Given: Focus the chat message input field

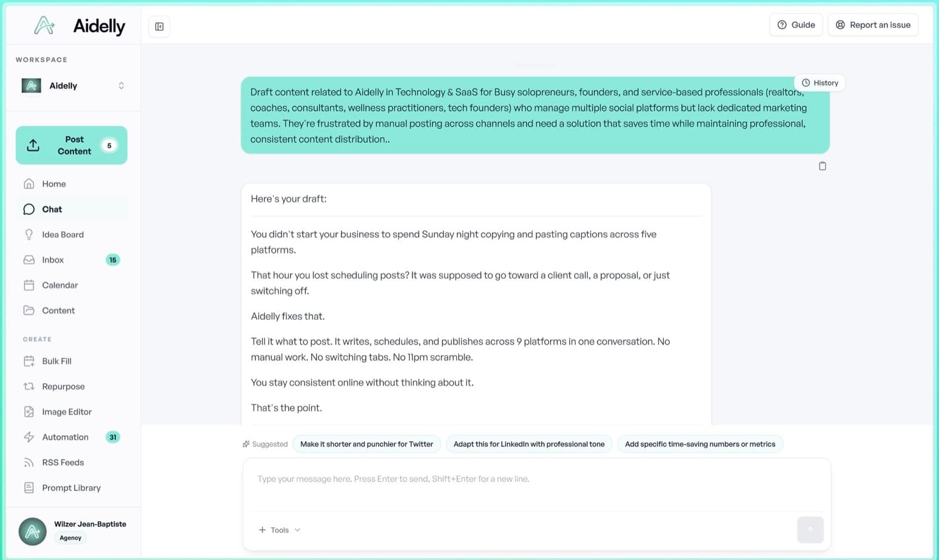Looking at the screenshot, I should (x=536, y=485).
